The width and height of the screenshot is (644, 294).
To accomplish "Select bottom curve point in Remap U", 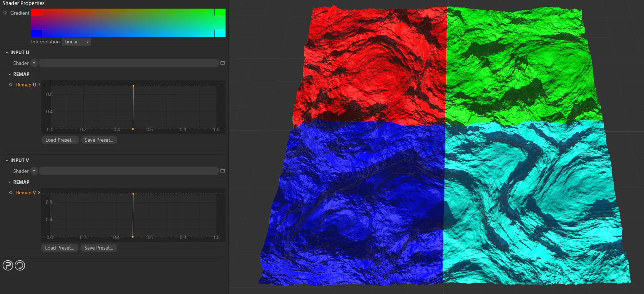I will [x=133, y=129].
